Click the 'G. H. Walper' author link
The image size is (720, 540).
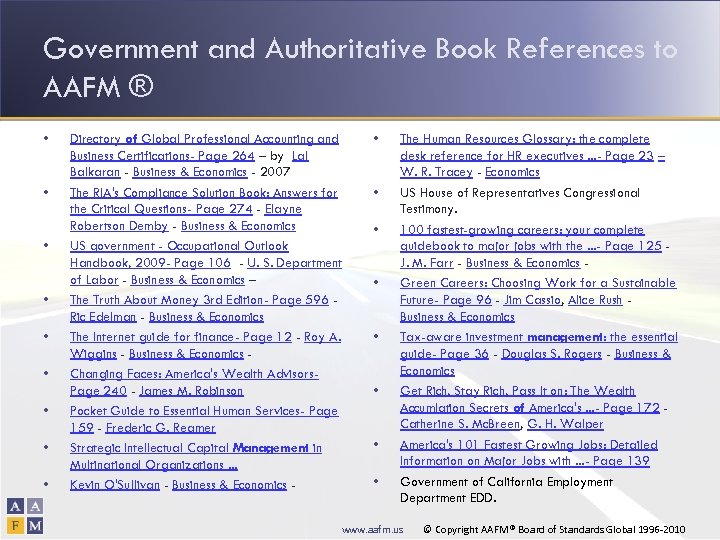565,424
